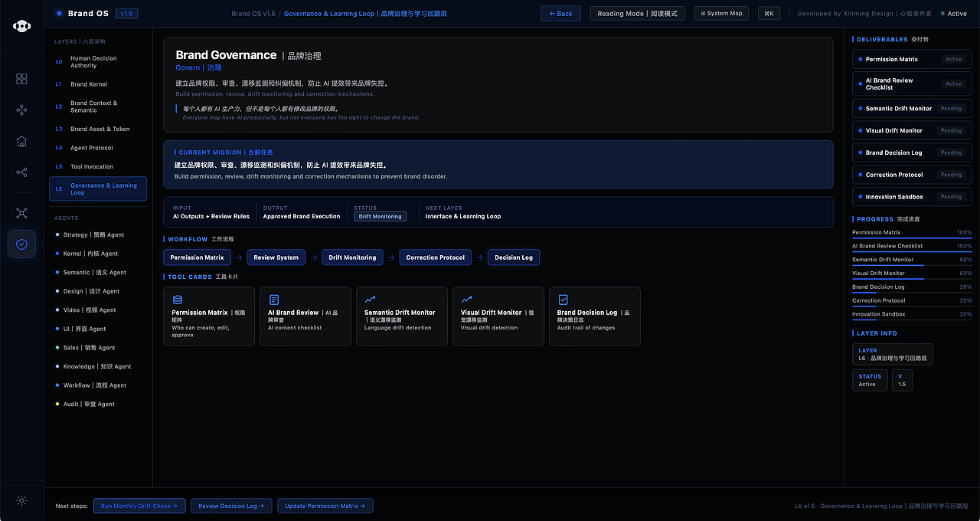
Task: Go back using the Back button
Action: 560,14
